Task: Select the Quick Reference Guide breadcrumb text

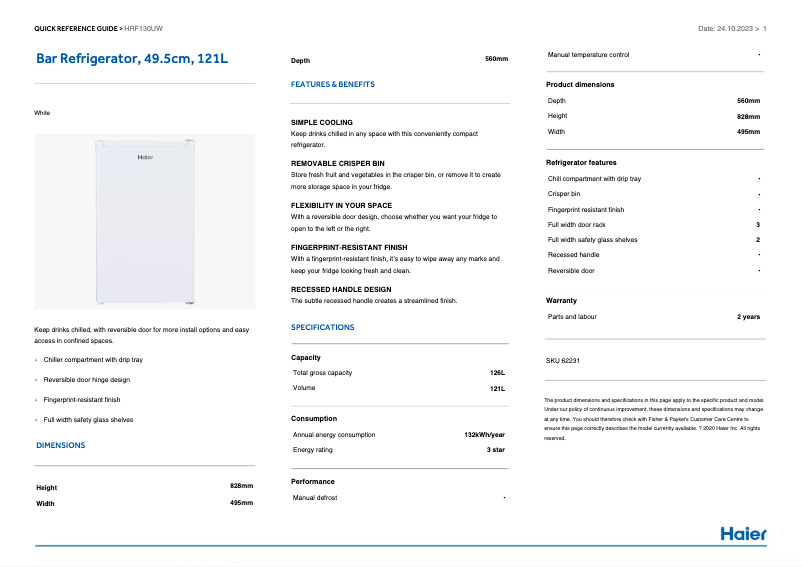Action: click(x=75, y=28)
